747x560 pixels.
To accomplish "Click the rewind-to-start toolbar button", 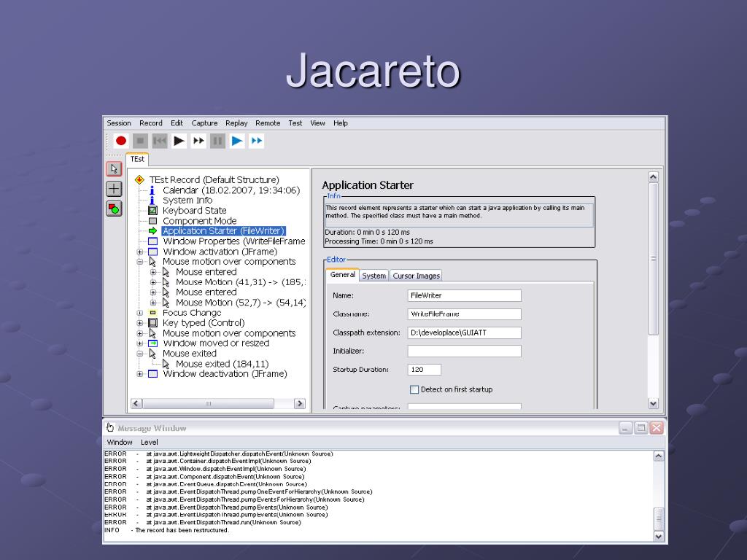I will point(160,141).
